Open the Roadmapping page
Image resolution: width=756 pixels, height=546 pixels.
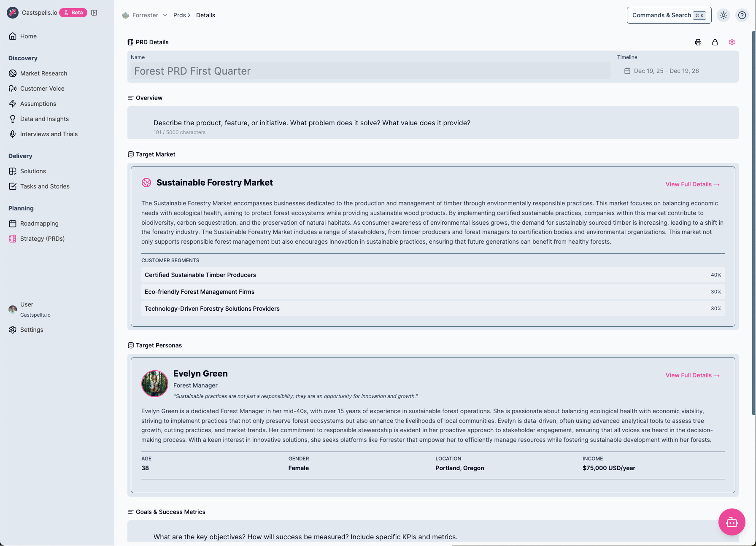pos(39,223)
